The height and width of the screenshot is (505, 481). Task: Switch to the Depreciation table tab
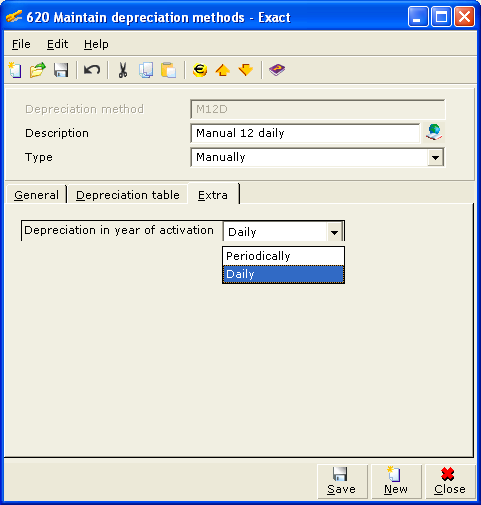(128, 195)
